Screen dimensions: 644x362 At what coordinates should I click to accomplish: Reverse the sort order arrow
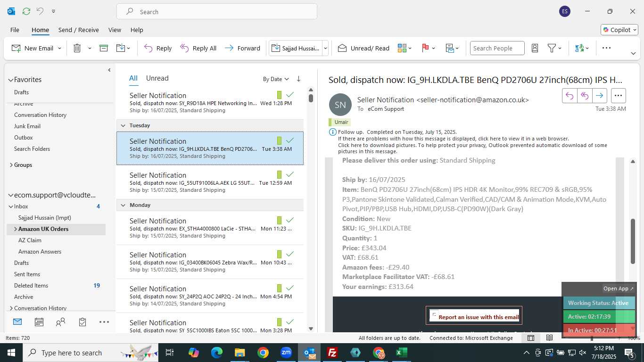click(x=298, y=79)
